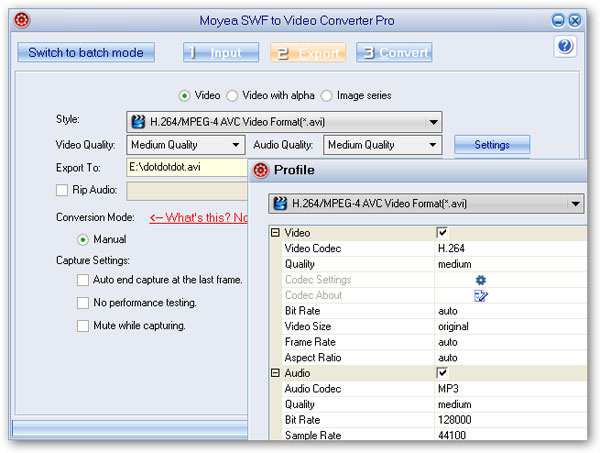
Task: Go to the 2 Export step tab
Action: (308, 52)
